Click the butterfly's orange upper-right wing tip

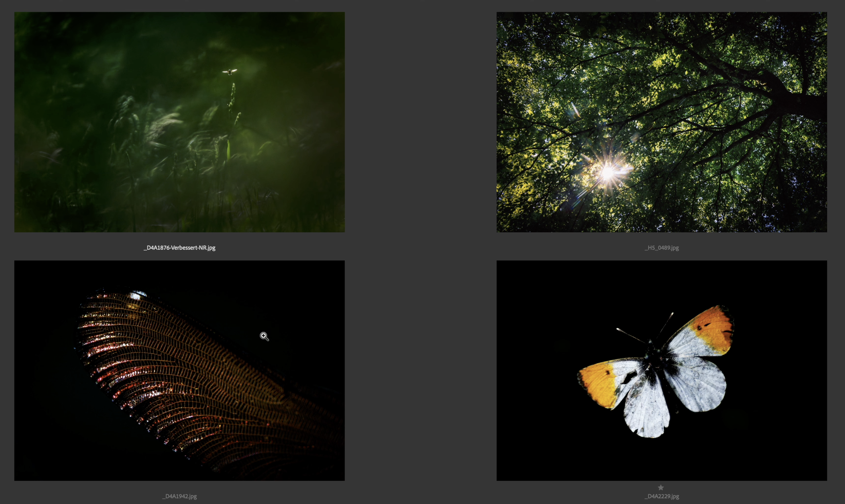[x=710, y=329]
